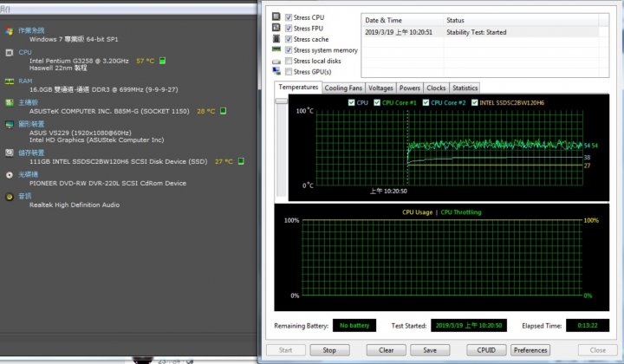Click ASUS VS229 (1920x1080@60Hz) display text

click(x=80, y=133)
